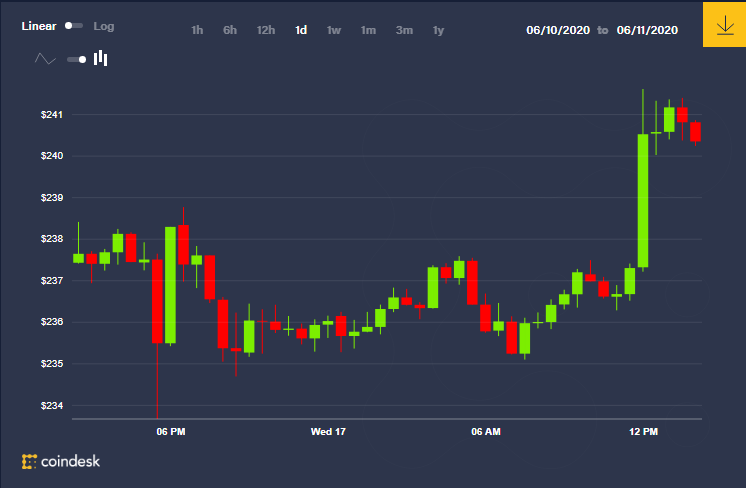Click the $236 price axis label
This screenshot has width=746, height=488.
pos(52,322)
